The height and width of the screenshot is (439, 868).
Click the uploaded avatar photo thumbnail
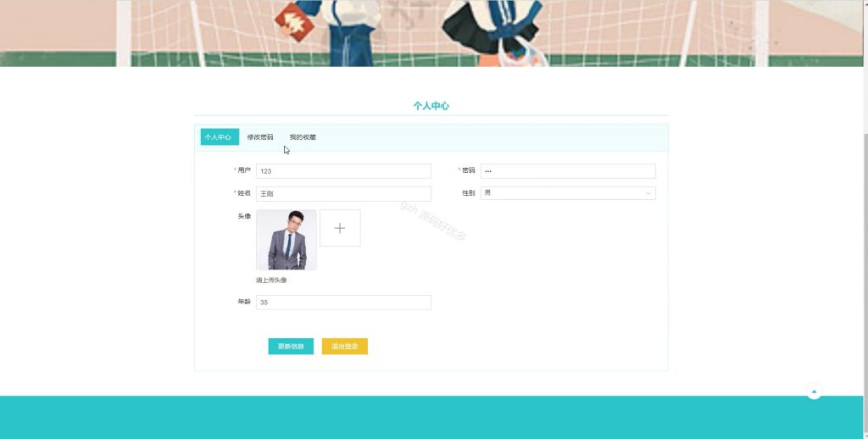[x=287, y=240]
